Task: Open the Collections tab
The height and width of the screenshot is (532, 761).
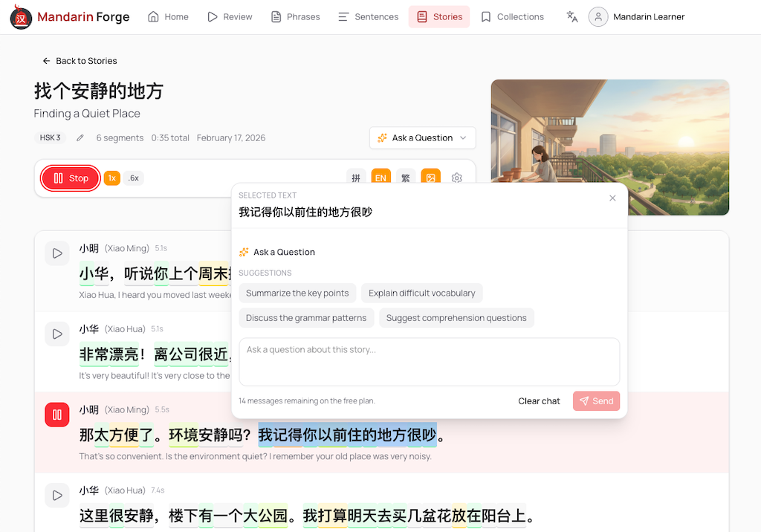Action: point(512,16)
